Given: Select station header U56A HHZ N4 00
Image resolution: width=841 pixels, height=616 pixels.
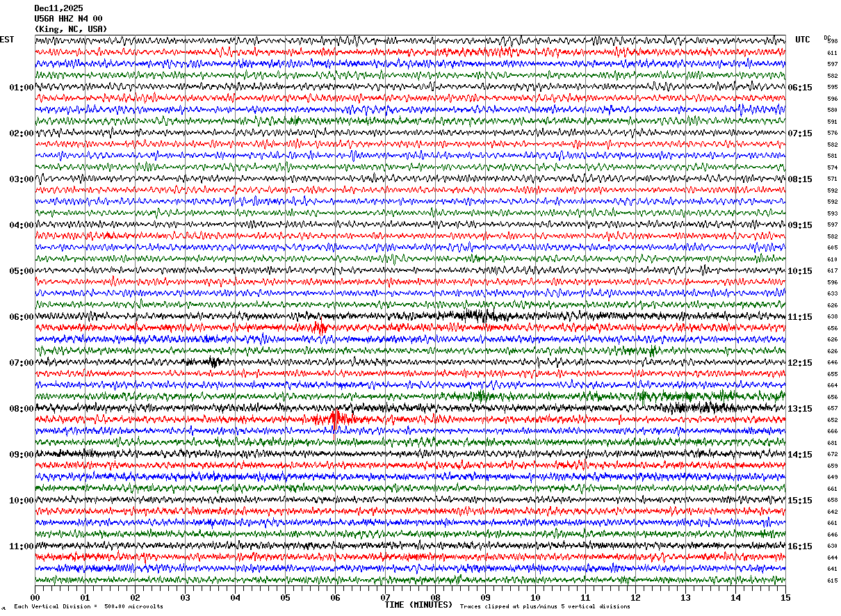Looking at the screenshot, I should coord(68,18).
